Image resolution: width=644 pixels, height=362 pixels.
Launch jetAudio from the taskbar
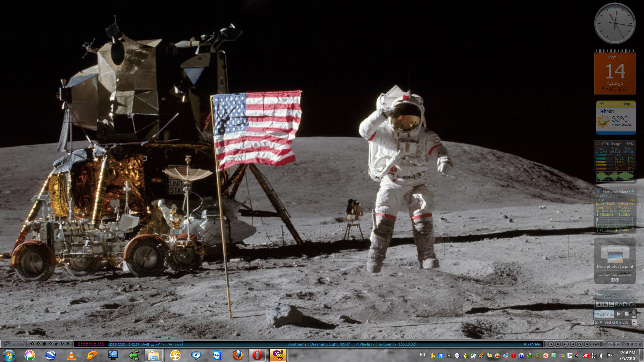92,355
